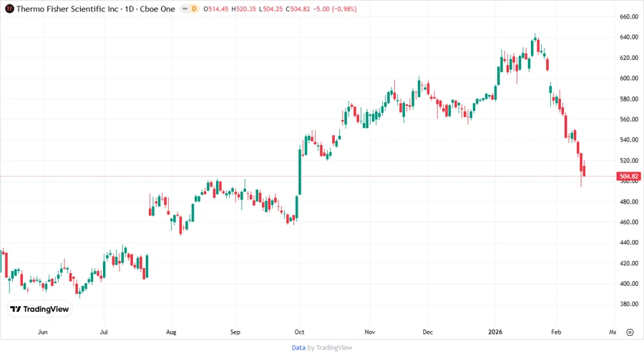
Task: Open the 'Data' link in footer
Action: pyautogui.click(x=298, y=347)
